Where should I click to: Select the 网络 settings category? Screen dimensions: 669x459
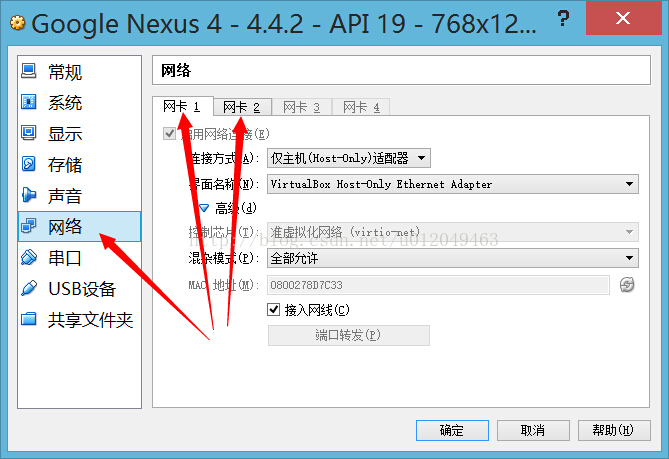pos(79,227)
